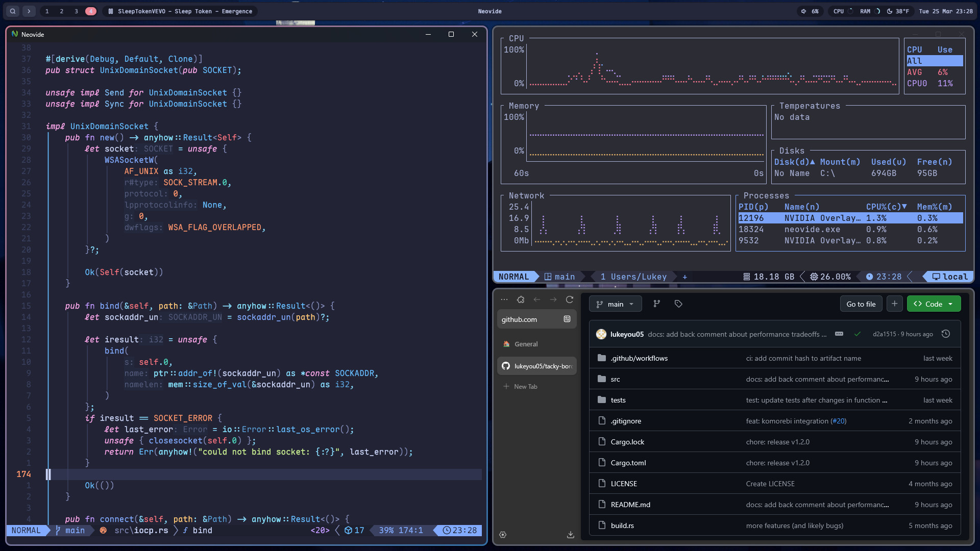Open the repository tags icon
The width and height of the screenshot is (980, 551).
click(678, 304)
